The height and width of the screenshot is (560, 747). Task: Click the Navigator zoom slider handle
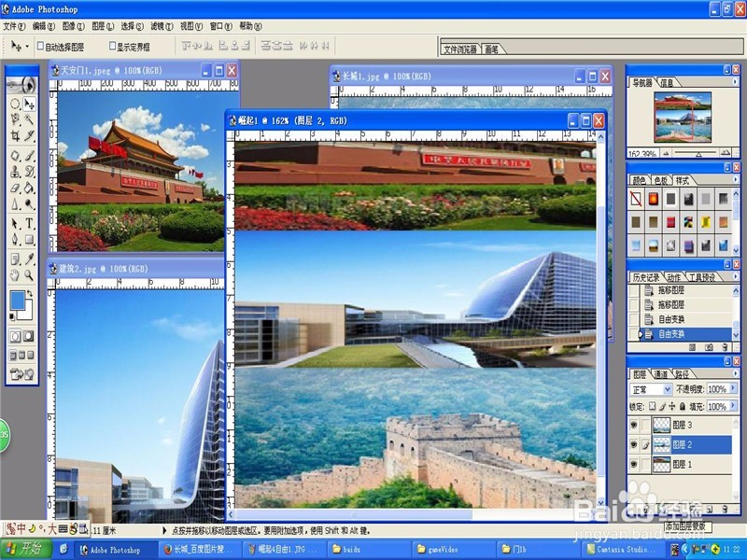click(x=698, y=154)
